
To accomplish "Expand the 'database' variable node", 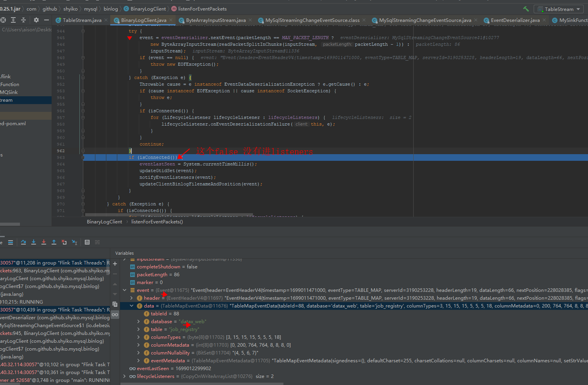I will click(x=138, y=322).
